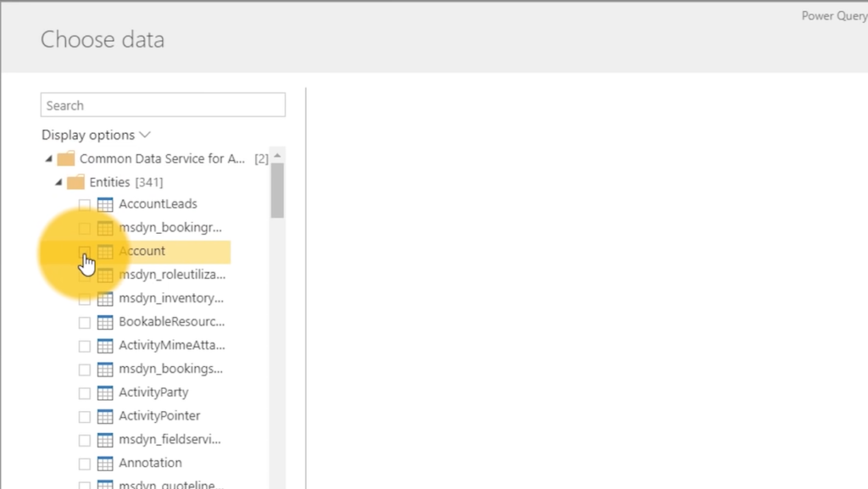
Task: Click the entity list scrollbar thumb
Action: 276,188
